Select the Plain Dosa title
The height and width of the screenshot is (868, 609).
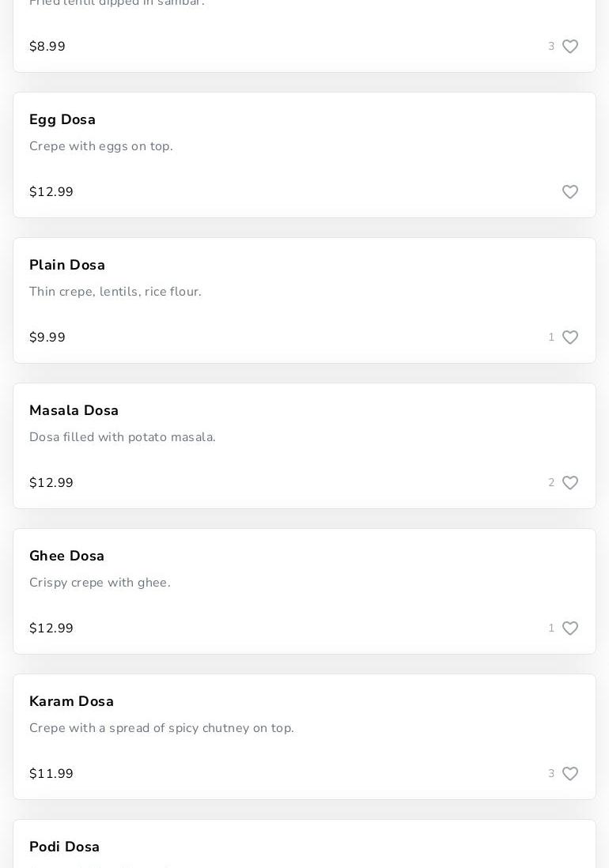[67, 265]
